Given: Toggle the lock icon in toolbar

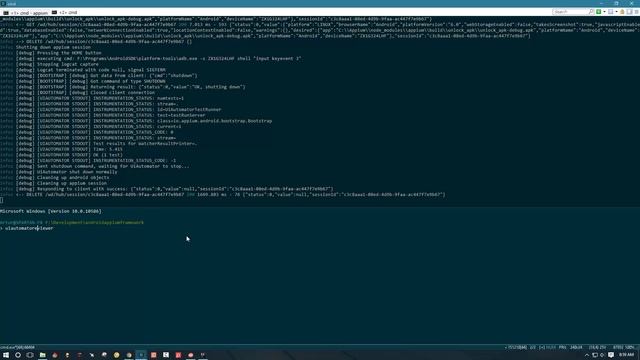Looking at the screenshot, I should (x=622, y=12).
